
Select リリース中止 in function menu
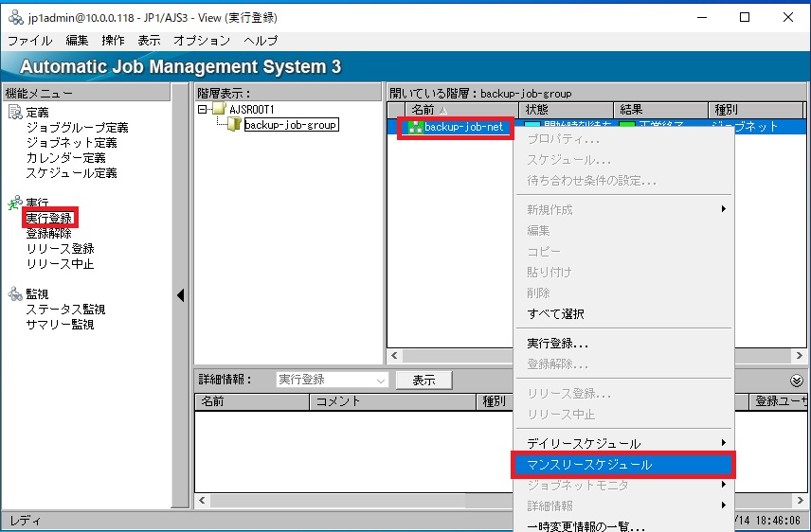[x=60, y=264]
